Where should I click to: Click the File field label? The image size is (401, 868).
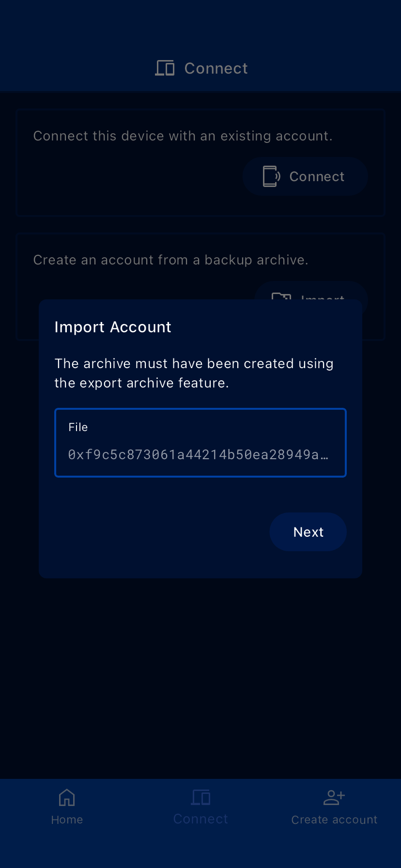pos(78,427)
